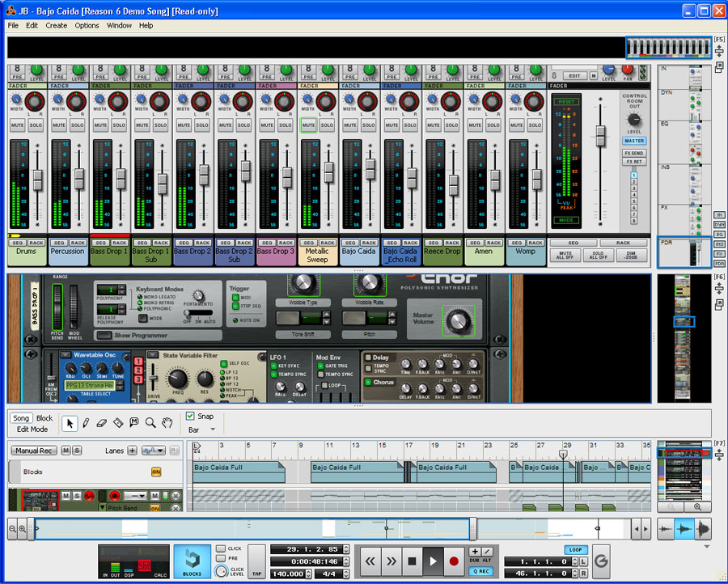The height and width of the screenshot is (584, 728).
Task: Click the Record button in transport
Action: (454, 561)
